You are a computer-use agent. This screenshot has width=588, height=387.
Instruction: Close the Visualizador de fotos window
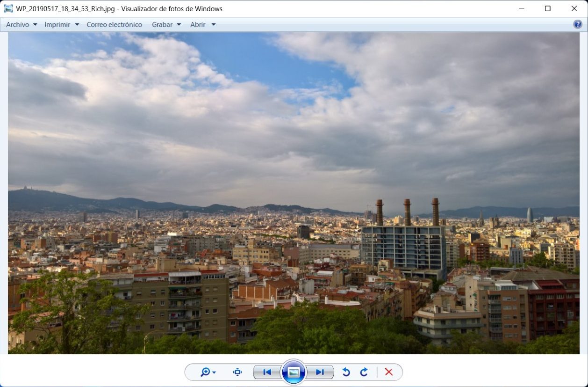coord(574,8)
